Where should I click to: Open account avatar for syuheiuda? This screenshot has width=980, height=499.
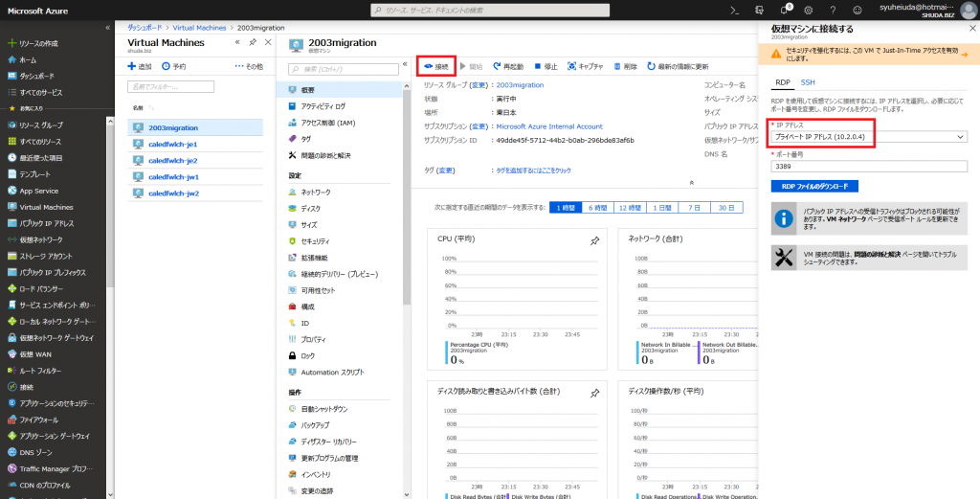coord(968,10)
